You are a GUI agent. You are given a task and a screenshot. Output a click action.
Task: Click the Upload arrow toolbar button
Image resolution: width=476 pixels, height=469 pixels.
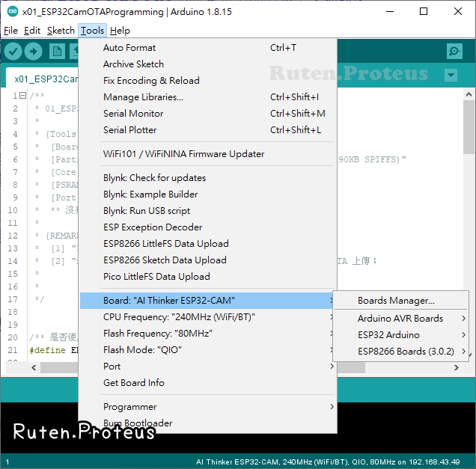33,52
